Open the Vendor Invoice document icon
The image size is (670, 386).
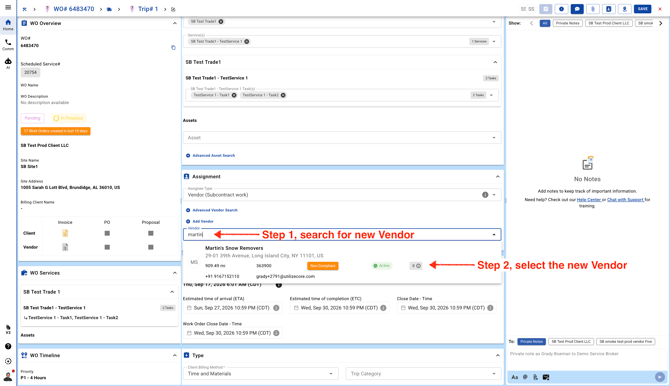pyautogui.click(x=65, y=247)
